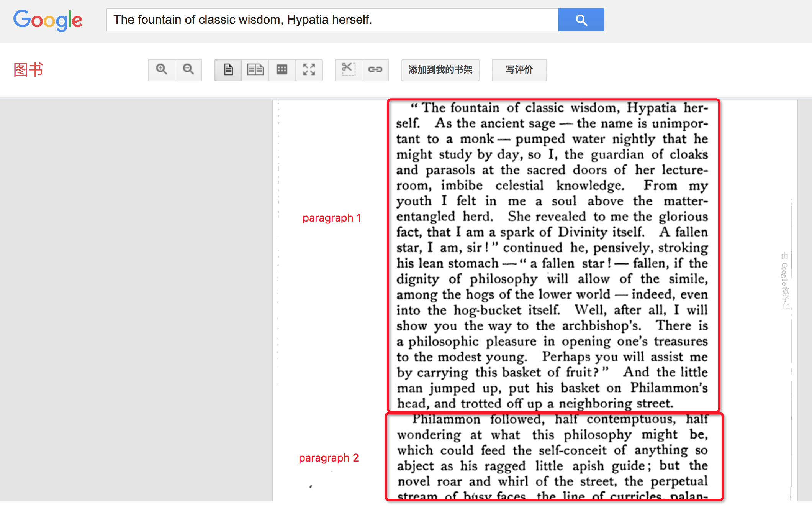Click the Google logo
This screenshot has height=506, width=812.
[48, 20]
